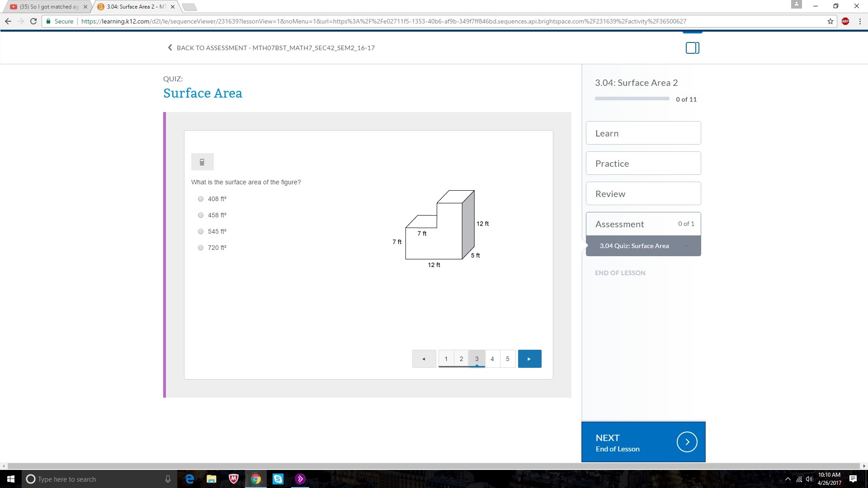868x488 pixels.
Task: Open Skype from the taskbar
Action: pos(278,479)
